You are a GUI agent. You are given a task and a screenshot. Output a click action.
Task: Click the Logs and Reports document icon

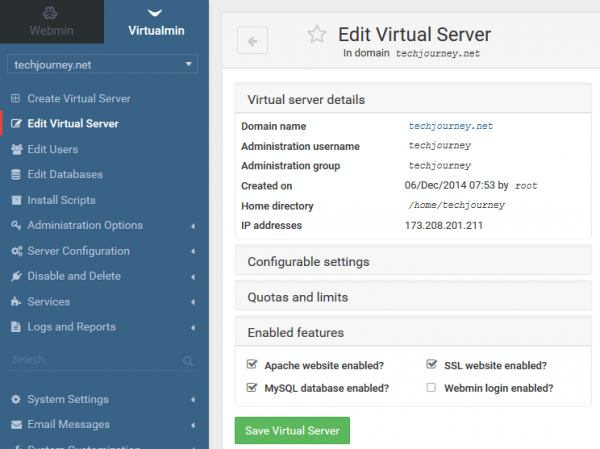click(x=16, y=327)
